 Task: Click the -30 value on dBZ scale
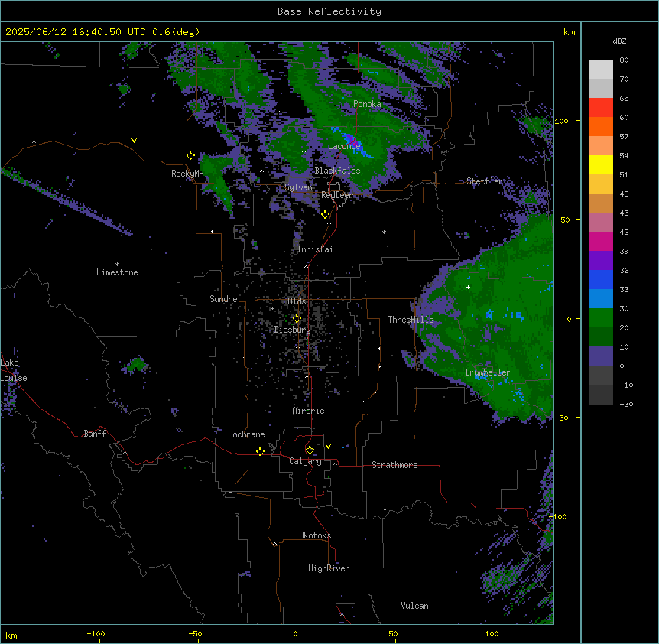626,404
